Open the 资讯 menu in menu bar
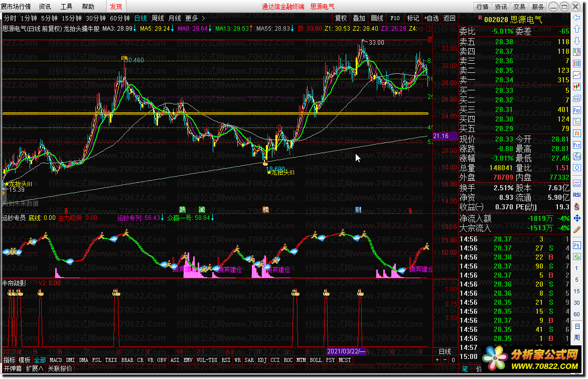The height and width of the screenshot is (379, 588). click(x=45, y=7)
